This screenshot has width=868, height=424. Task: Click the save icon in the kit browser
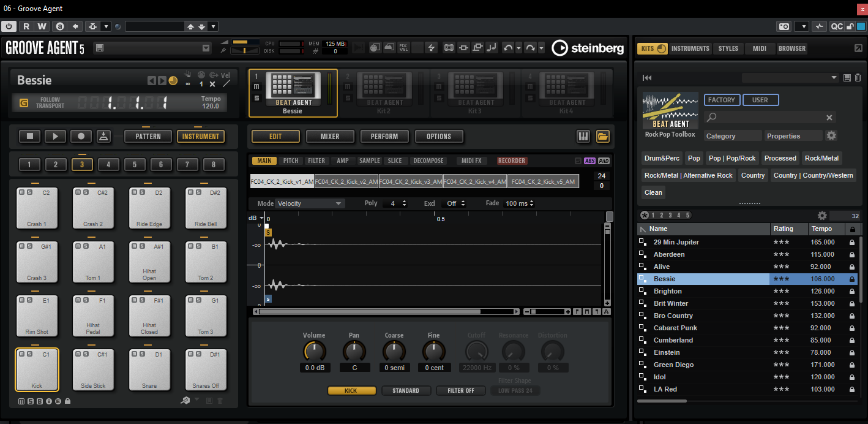pyautogui.click(x=847, y=78)
